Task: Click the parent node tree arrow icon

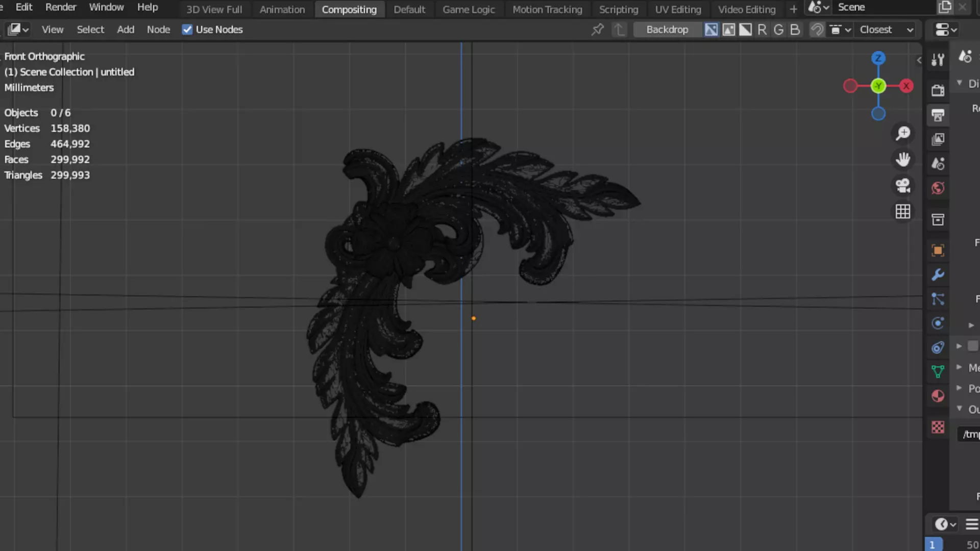Action: click(619, 30)
